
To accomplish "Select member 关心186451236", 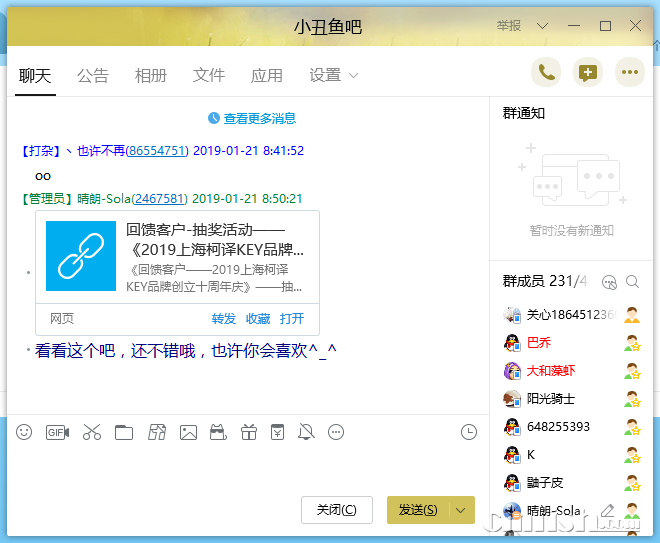I will pyautogui.click(x=571, y=315).
